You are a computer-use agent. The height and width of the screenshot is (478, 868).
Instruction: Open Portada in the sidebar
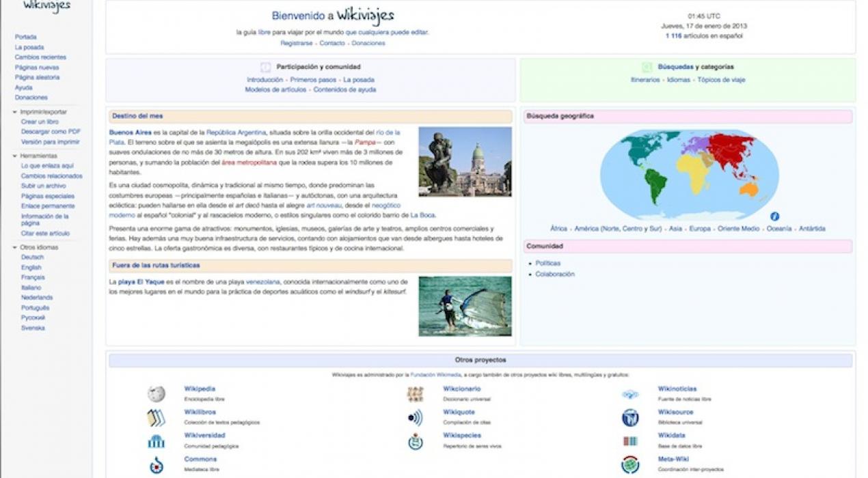pyautogui.click(x=26, y=37)
